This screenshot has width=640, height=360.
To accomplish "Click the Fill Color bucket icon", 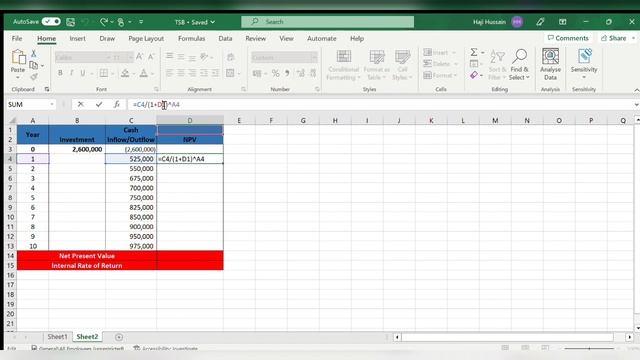I will 125,73.
